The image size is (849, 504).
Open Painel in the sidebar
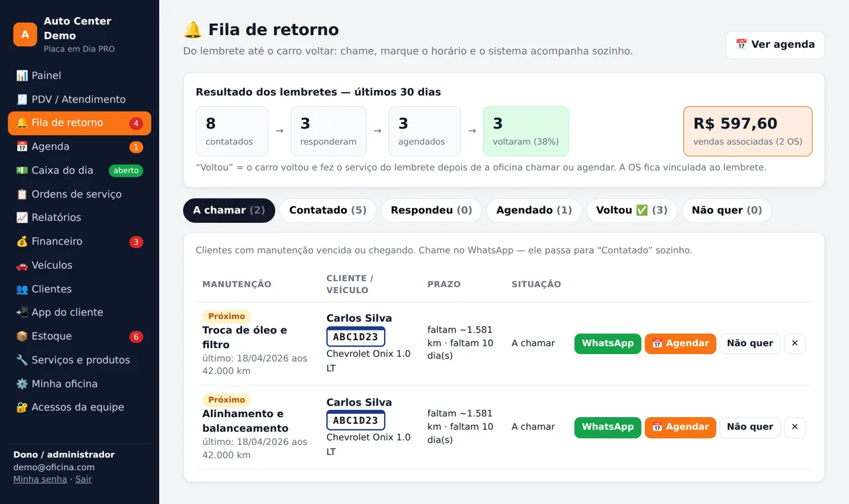click(x=80, y=76)
